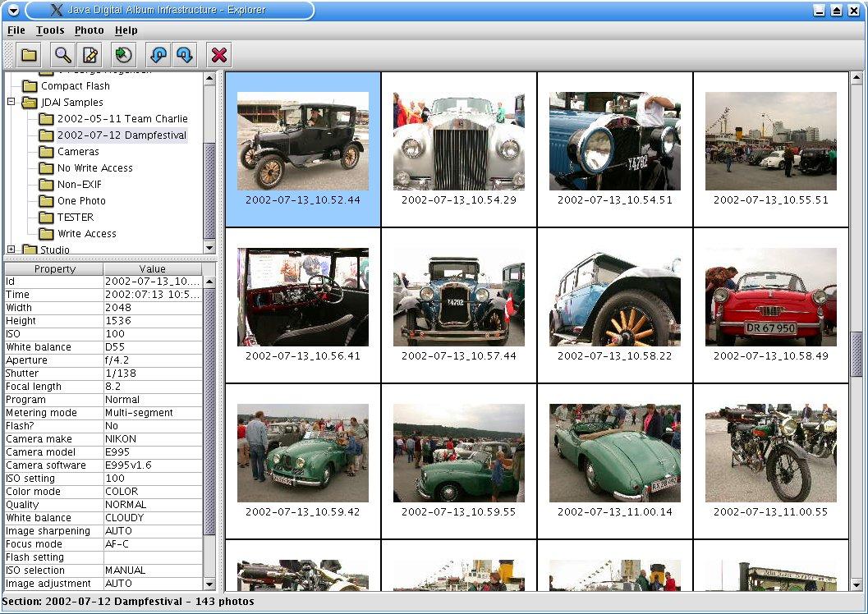The image size is (868, 614).
Task: Select photo 2002-07-13_11.00.55 vintage motorcycle
Action: point(770,461)
